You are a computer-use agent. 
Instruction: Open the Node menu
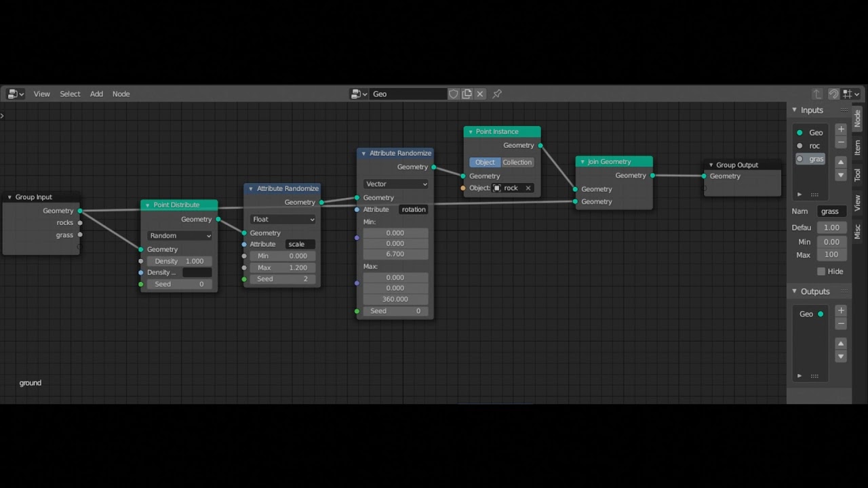[x=121, y=94]
